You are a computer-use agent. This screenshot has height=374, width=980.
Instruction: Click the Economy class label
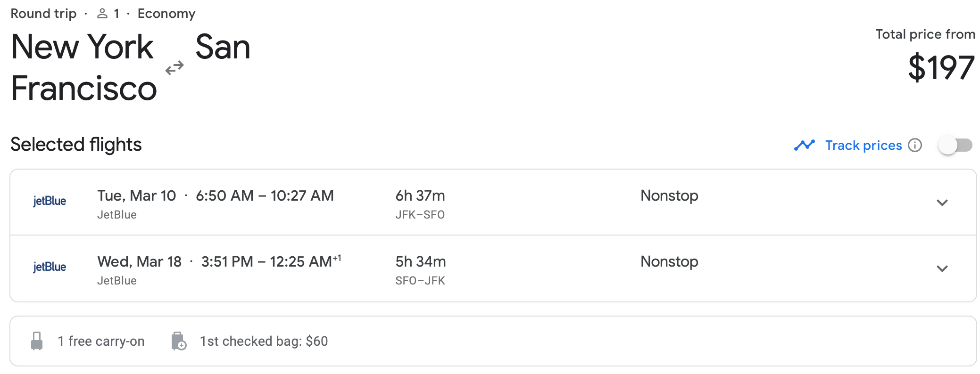pos(166,14)
